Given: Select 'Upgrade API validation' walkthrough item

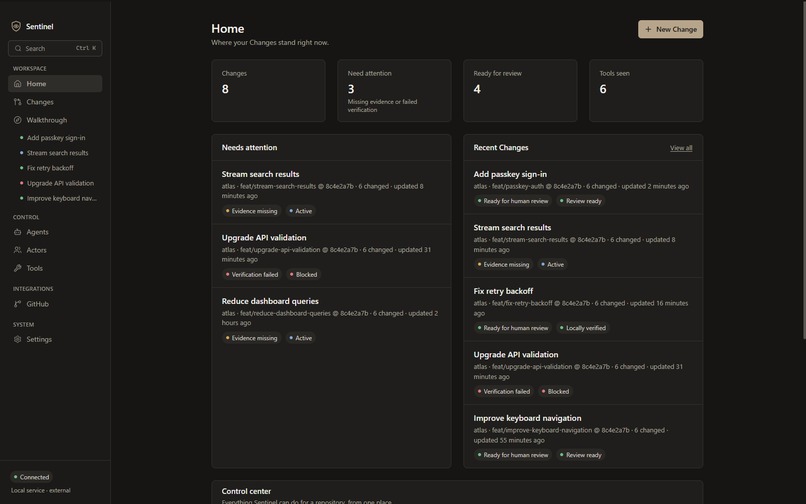Looking at the screenshot, I should pyautogui.click(x=60, y=183).
